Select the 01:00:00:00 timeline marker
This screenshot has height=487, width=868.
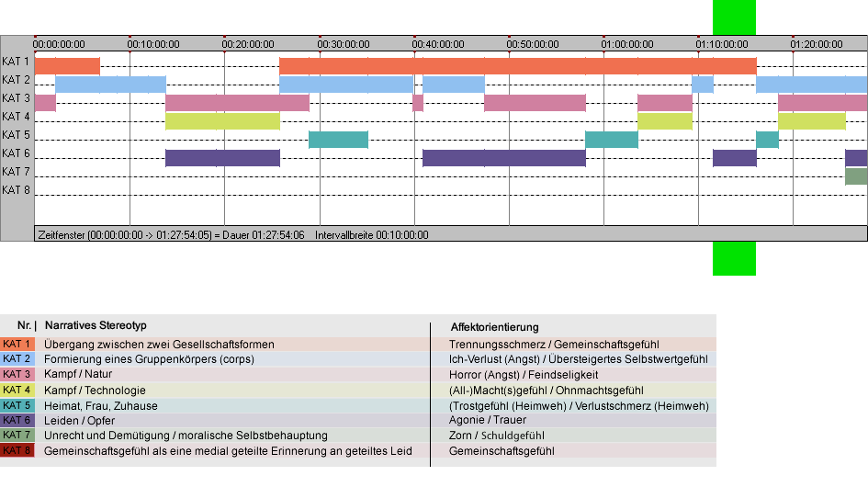tap(627, 44)
